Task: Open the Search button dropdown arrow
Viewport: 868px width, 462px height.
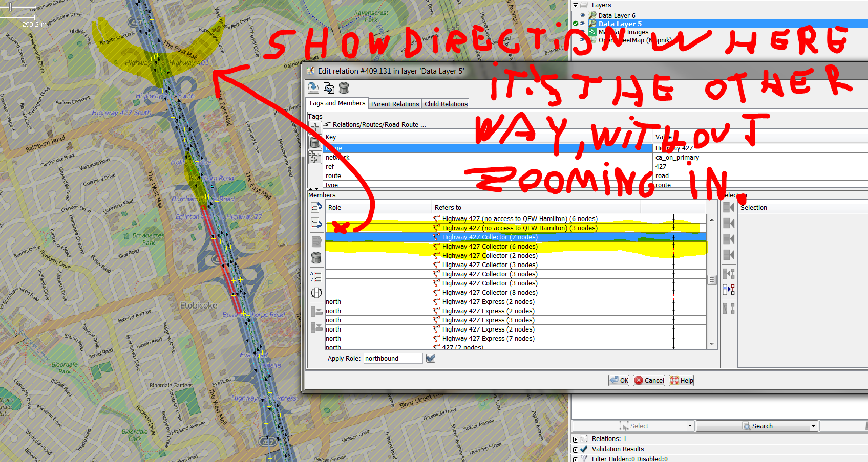Action: pyautogui.click(x=813, y=426)
